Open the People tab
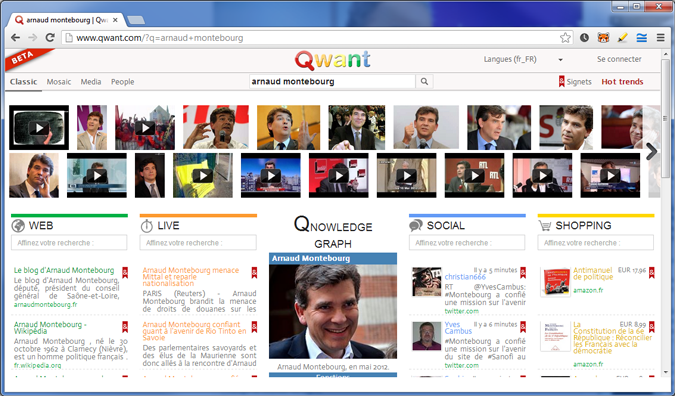This screenshot has height=396, width=675. pos(123,82)
